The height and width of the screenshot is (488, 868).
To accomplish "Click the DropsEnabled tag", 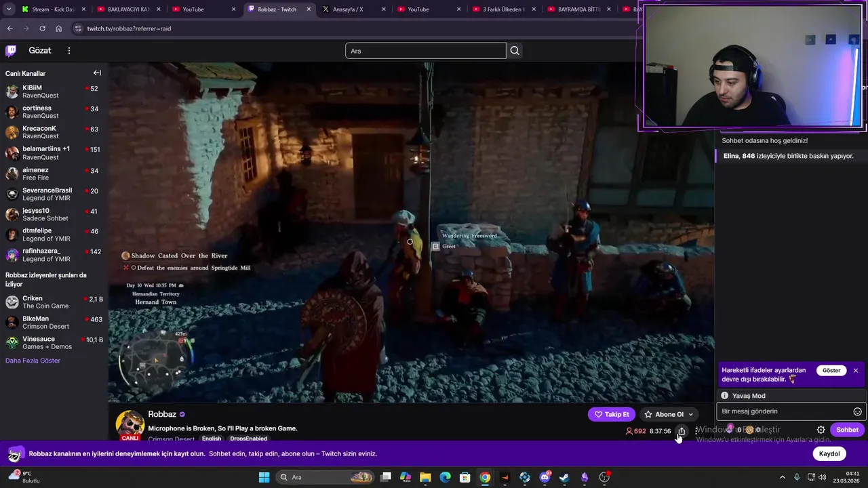I will click(248, 439).
